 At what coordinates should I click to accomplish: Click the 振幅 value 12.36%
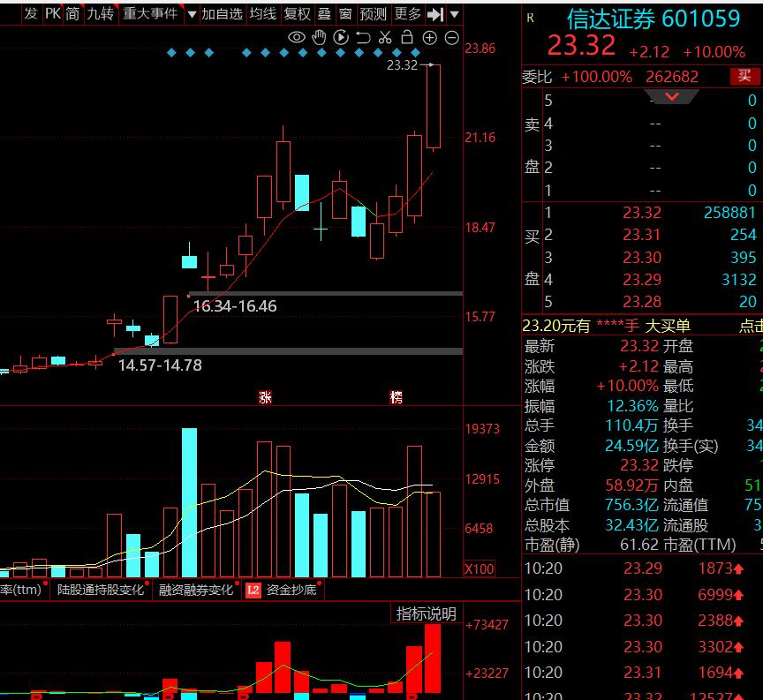click(x=632, y=406)
